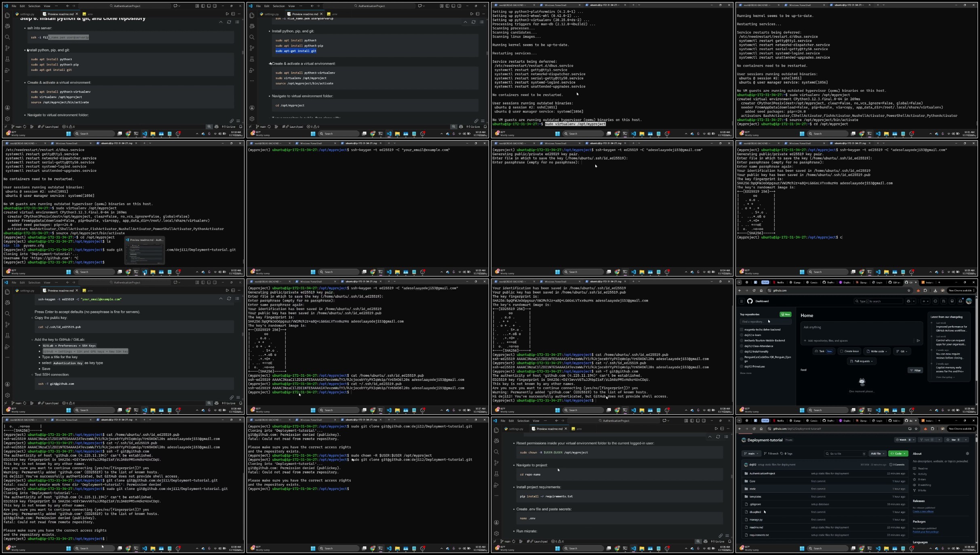
Task: Expand the Add file dropdown
Action: point(877,454)
